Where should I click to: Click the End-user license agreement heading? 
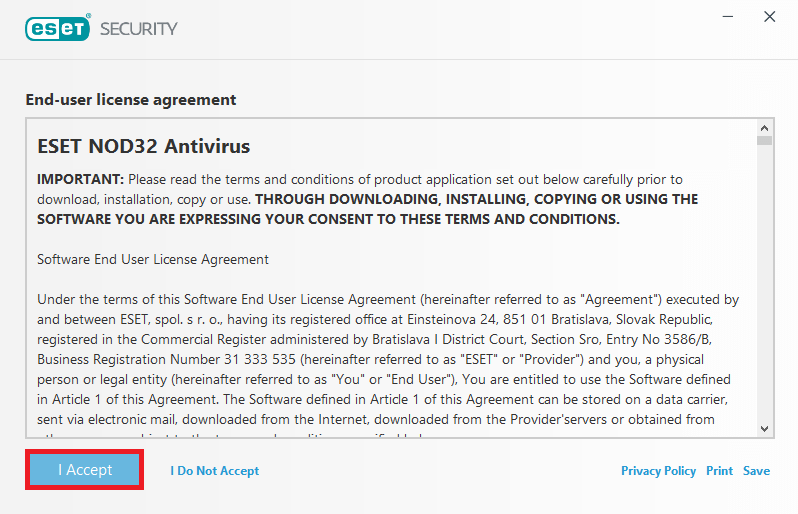pyautogui.click(x=131, y=100)
